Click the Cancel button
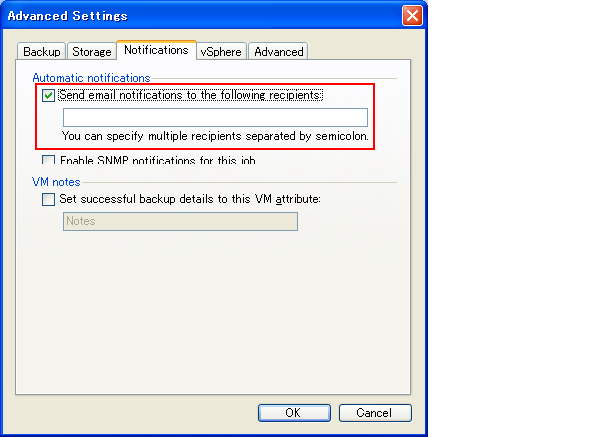The image size is (598, 437). (375, 413)
